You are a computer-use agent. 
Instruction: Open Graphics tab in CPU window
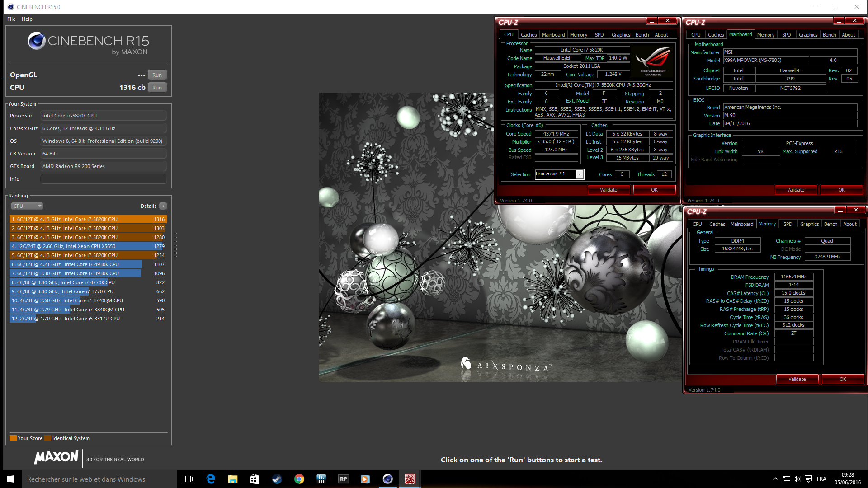(x=621, y=35)
